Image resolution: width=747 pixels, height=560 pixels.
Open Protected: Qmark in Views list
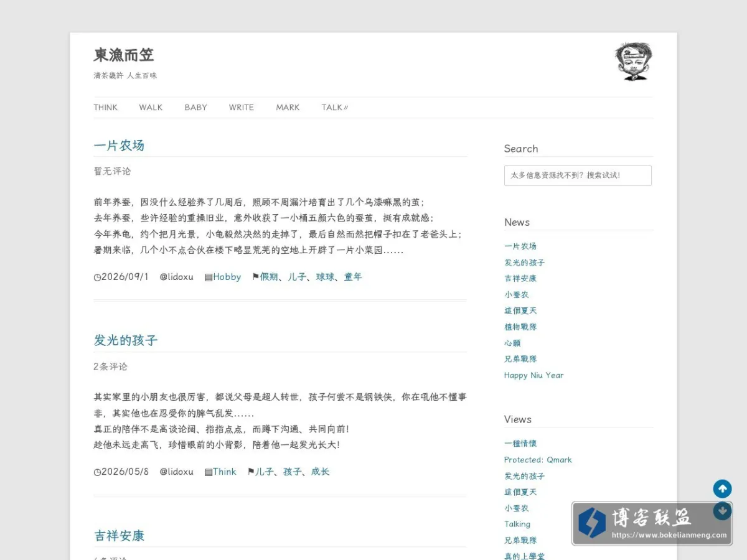click(538, 460)
